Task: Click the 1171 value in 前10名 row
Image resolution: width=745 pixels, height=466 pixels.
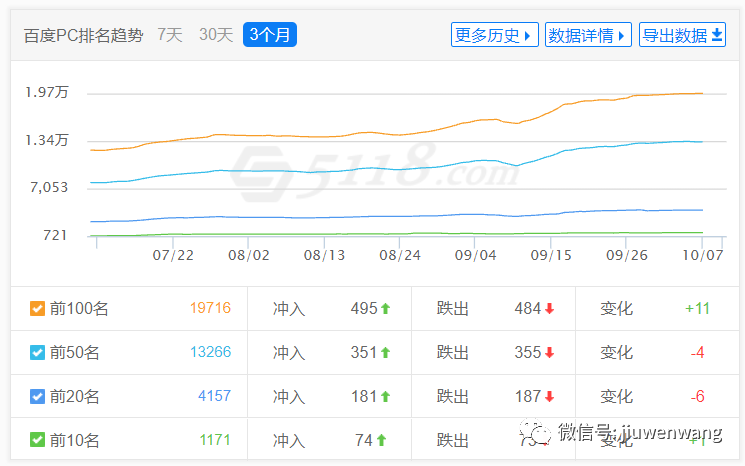Action: click(x=215, y=440)
